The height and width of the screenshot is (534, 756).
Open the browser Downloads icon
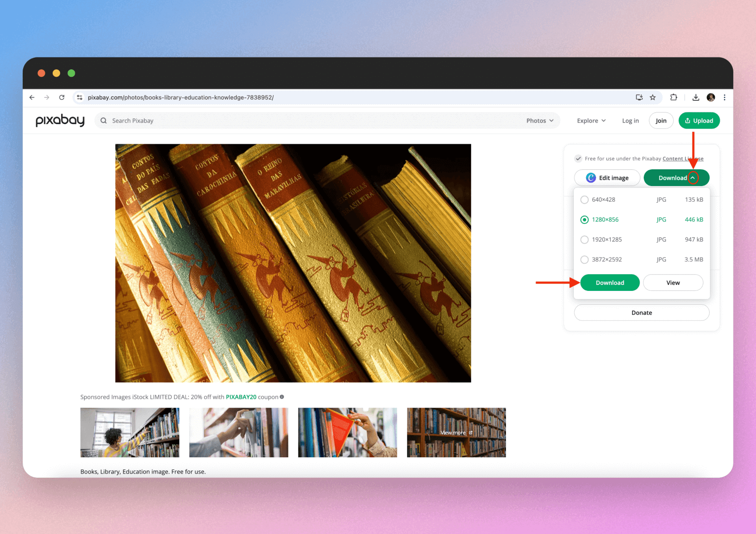tap(695, 97)
